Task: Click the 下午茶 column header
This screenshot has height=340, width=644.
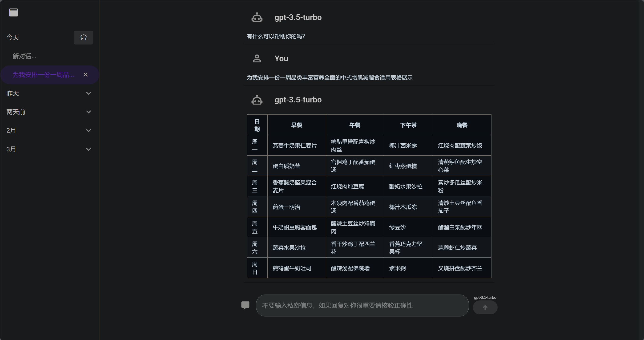Action: 408,125
